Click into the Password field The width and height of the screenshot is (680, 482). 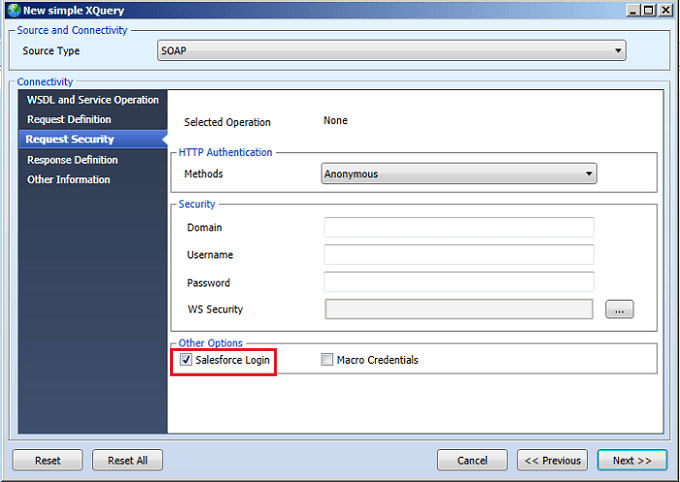[x=459, y=282]
